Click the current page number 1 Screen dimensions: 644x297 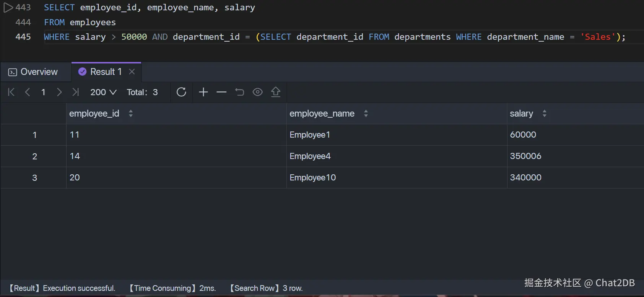[43, 92]
